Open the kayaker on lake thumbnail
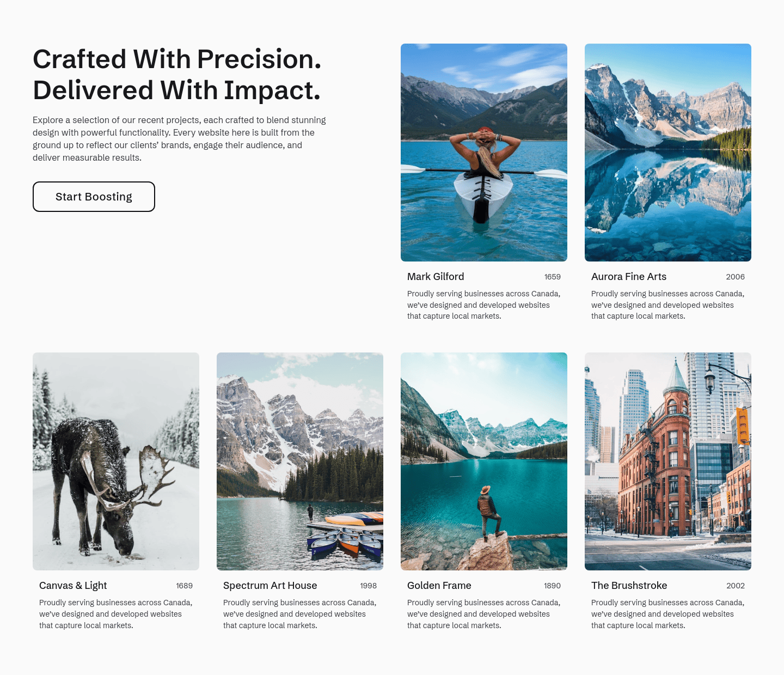Image resolution: width=784 pixels, height=675 pixels. [484, 153]
